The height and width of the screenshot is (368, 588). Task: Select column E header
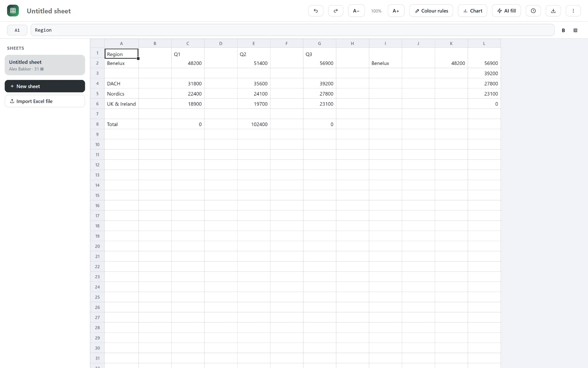(253, 43)
